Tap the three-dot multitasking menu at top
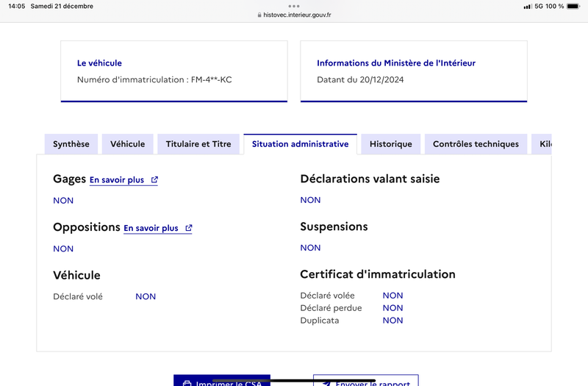Screen dimensions: 588x386 [294, 6]
